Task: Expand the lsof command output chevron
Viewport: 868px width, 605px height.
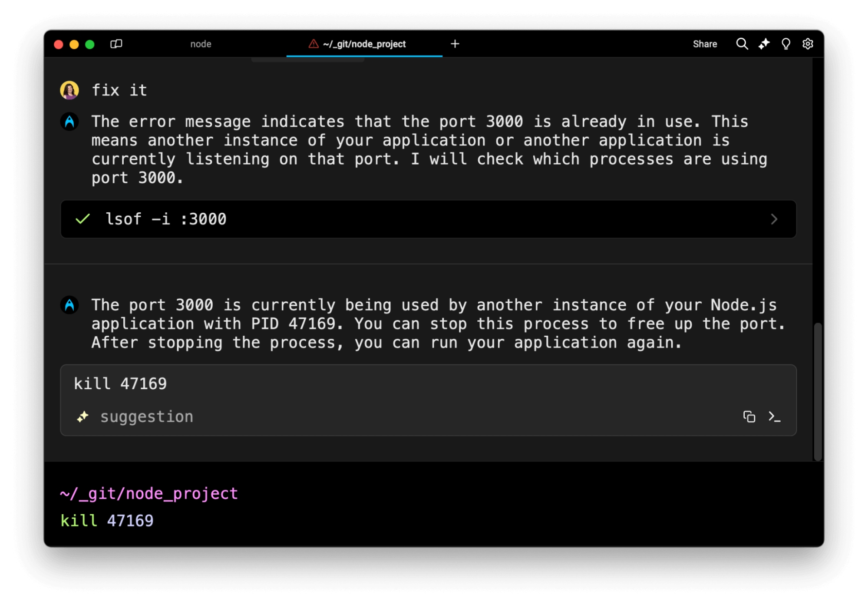Action: (774, 219)
